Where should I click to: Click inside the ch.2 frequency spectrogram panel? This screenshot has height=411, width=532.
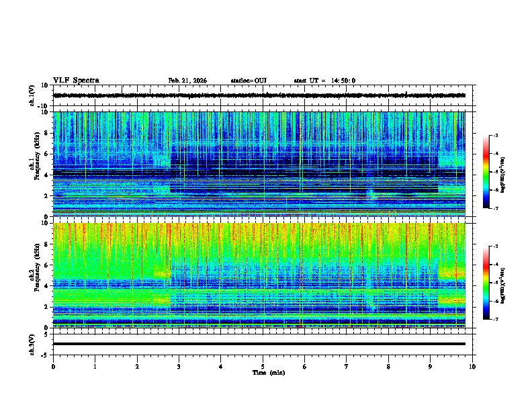[x=259, y=275]
